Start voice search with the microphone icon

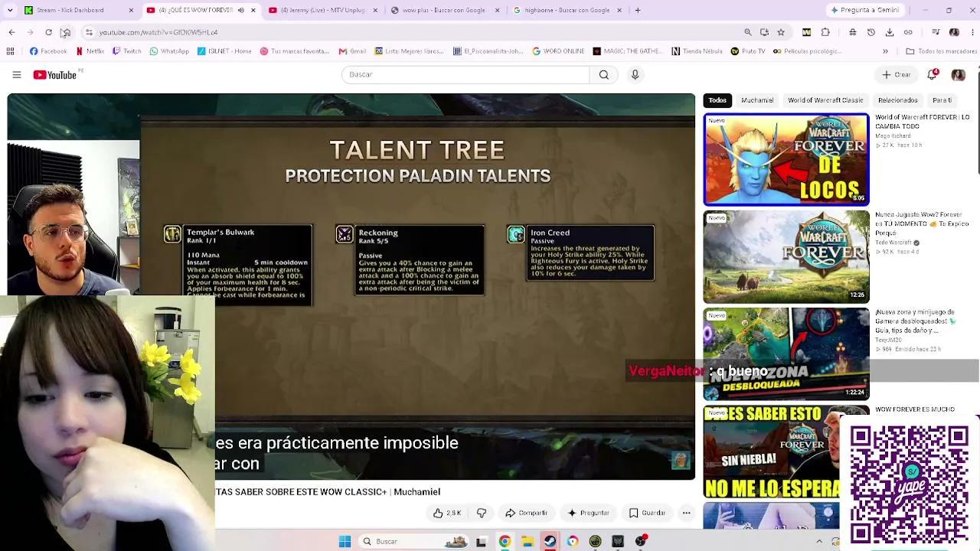coord(635,74)
